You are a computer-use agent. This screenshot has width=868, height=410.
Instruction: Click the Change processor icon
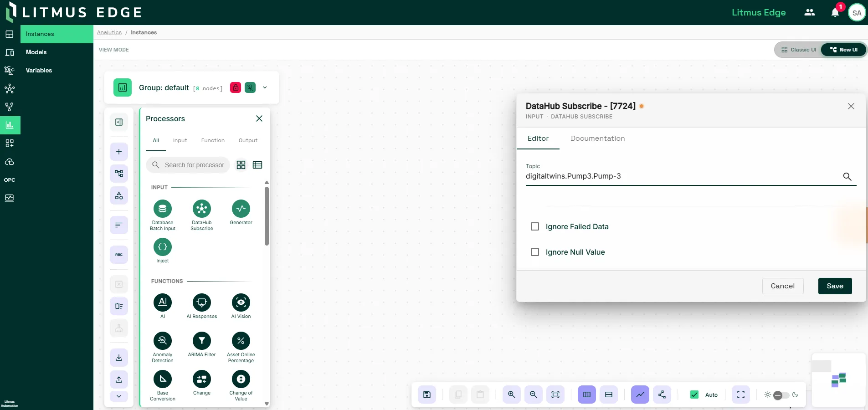click(x=202, y=379)
